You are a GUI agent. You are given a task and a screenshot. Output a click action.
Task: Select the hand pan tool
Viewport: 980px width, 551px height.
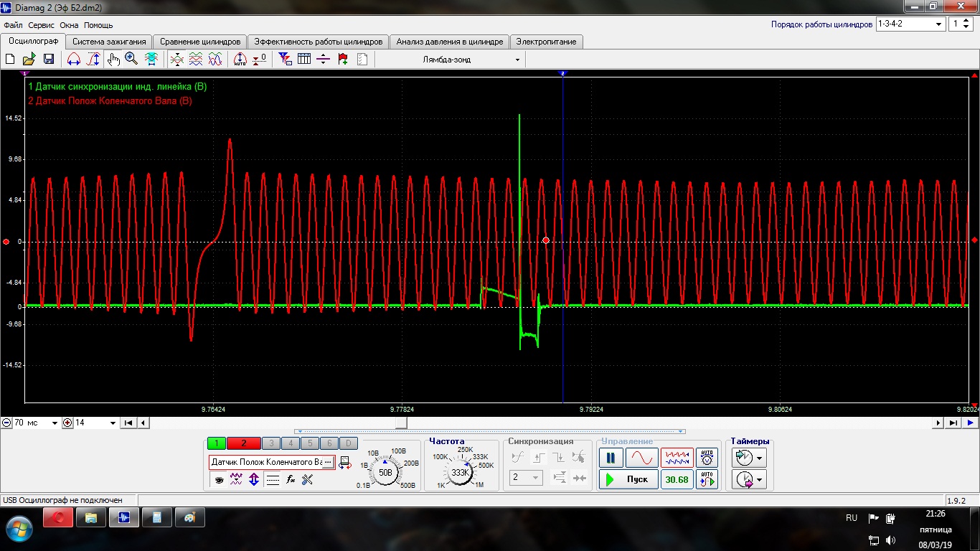click(113, 59)
